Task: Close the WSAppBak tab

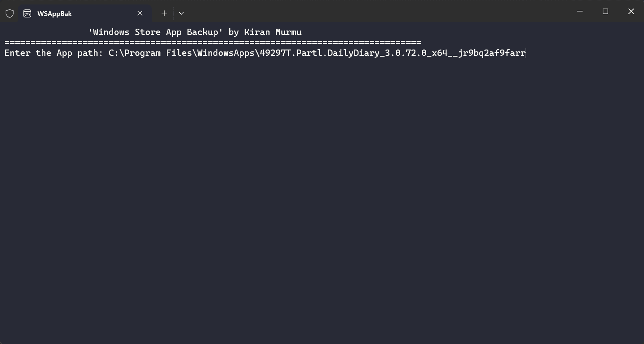Action: (x=140, y=13)
